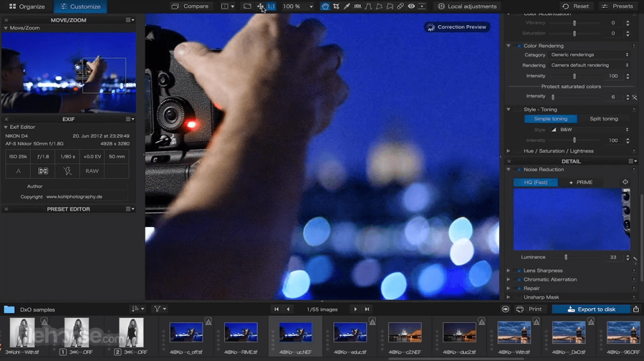
Task: Toggle the Noise Reduction correction switch
Action: 518,170
